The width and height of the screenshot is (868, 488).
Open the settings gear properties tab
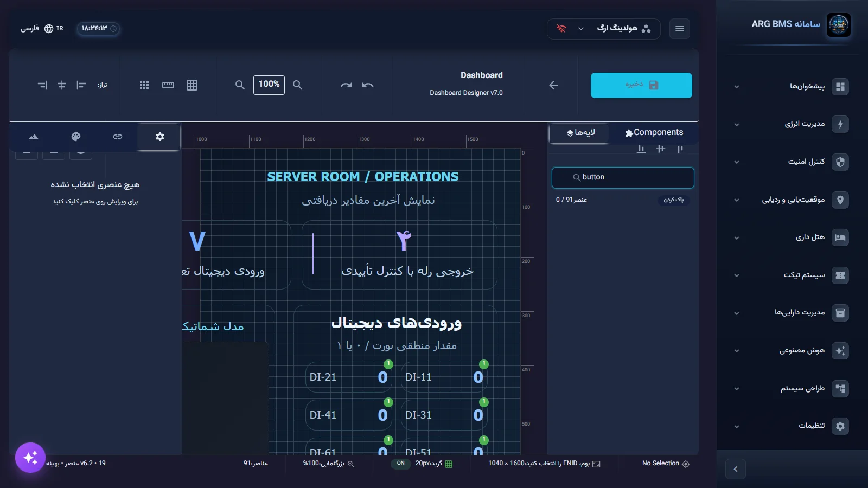pos(159,137)
